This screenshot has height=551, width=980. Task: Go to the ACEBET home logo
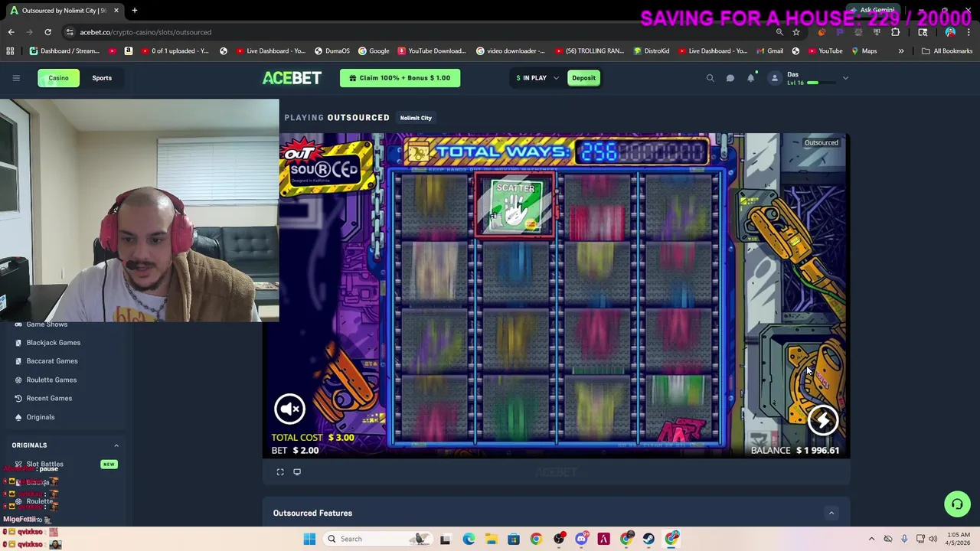292,78
